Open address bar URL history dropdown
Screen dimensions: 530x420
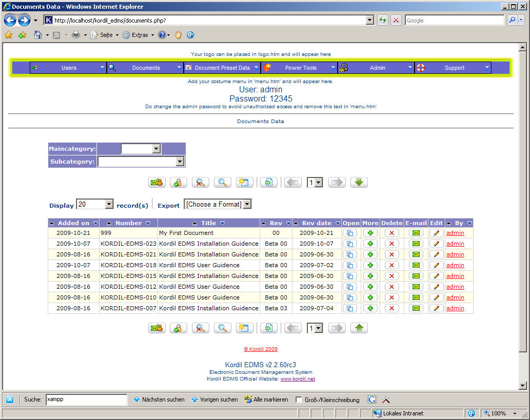click(x=370, y=21)
